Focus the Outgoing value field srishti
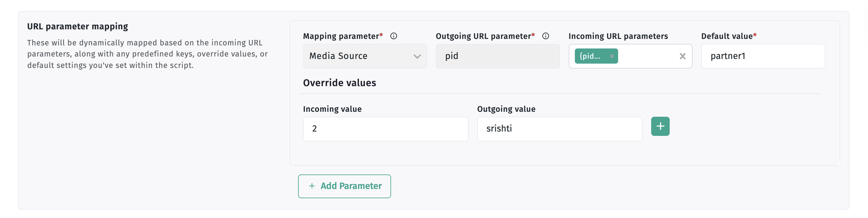The width and height of the screenshot is (868, 218). (x=559, y=129)
